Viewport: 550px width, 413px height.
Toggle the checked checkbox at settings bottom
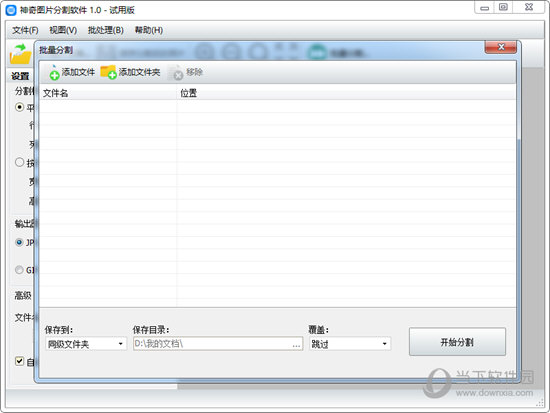coord(20,361)
